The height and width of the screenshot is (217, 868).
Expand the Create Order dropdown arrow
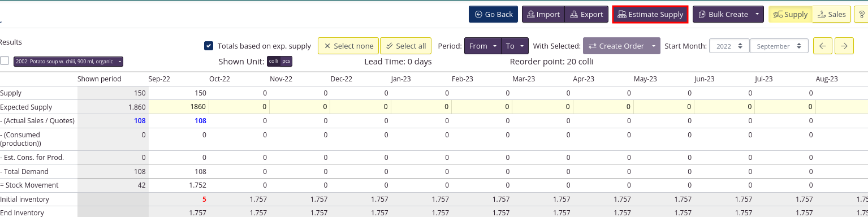point(654,46)
